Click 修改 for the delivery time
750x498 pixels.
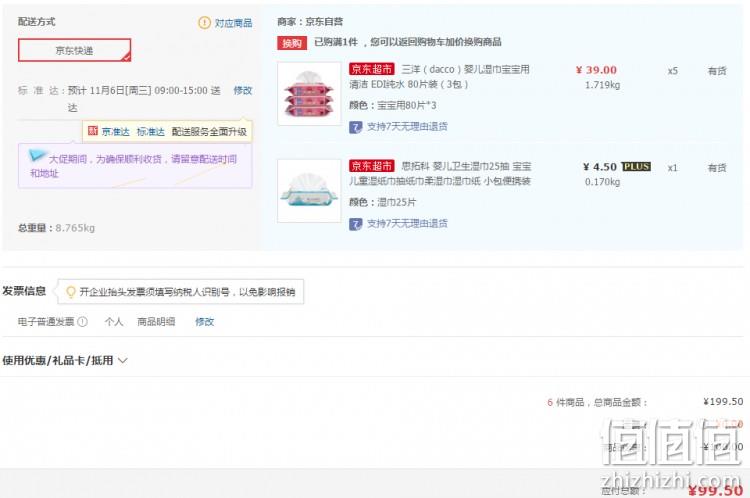243,90
